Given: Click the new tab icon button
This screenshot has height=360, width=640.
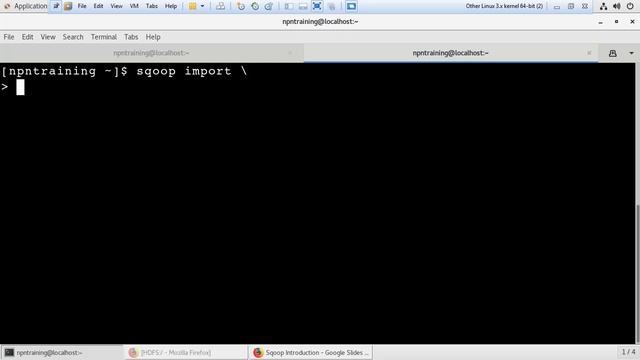Looking at the screenshot, I should point(613,53).
